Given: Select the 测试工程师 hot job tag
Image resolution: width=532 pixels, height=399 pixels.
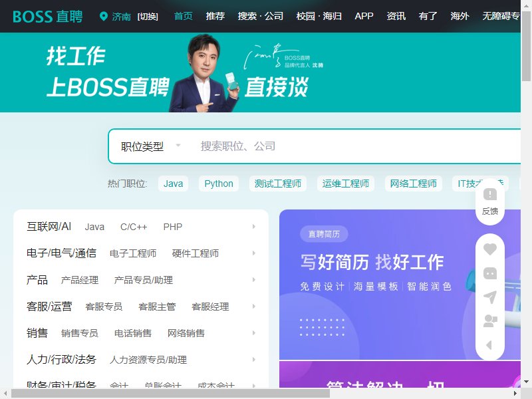Looking at the screenshot, I should [x=278, y=184].
